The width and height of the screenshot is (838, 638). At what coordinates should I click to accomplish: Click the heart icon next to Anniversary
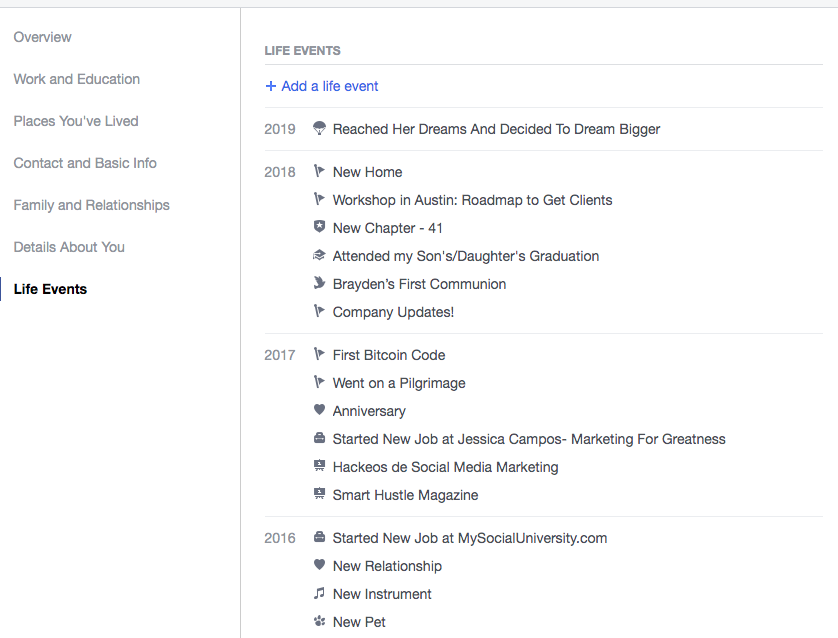point(320,411)
